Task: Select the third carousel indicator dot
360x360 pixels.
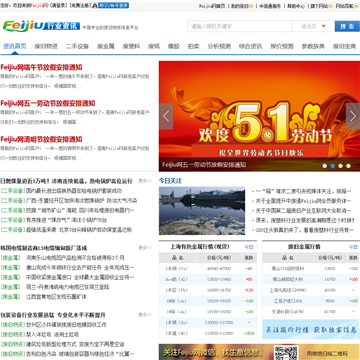Action: click(x=340, y=166)
